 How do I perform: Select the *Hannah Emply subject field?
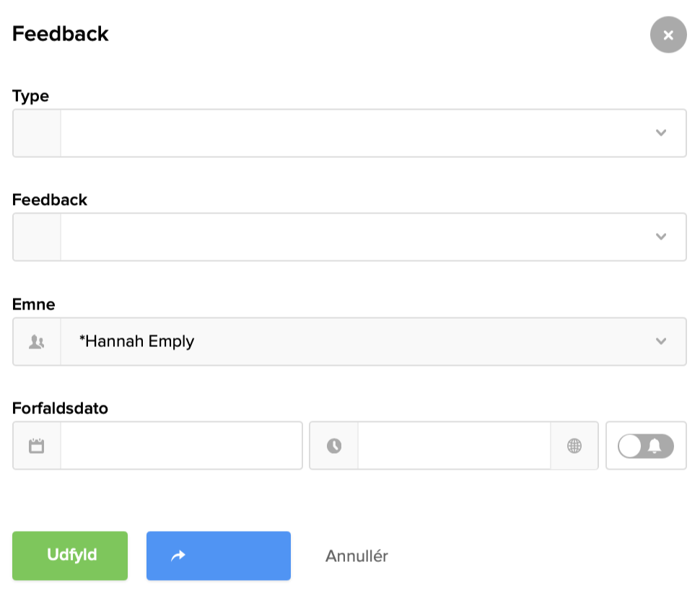click(x=354, y=342)
